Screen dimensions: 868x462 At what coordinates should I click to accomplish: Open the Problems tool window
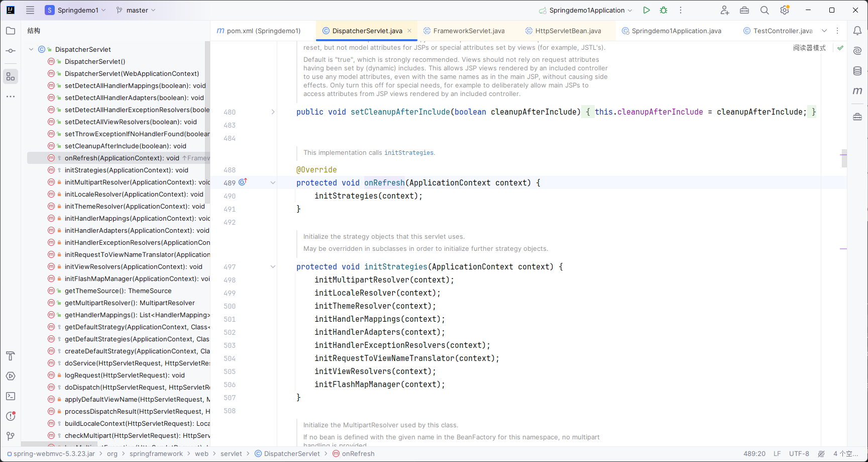click(11, 416)
